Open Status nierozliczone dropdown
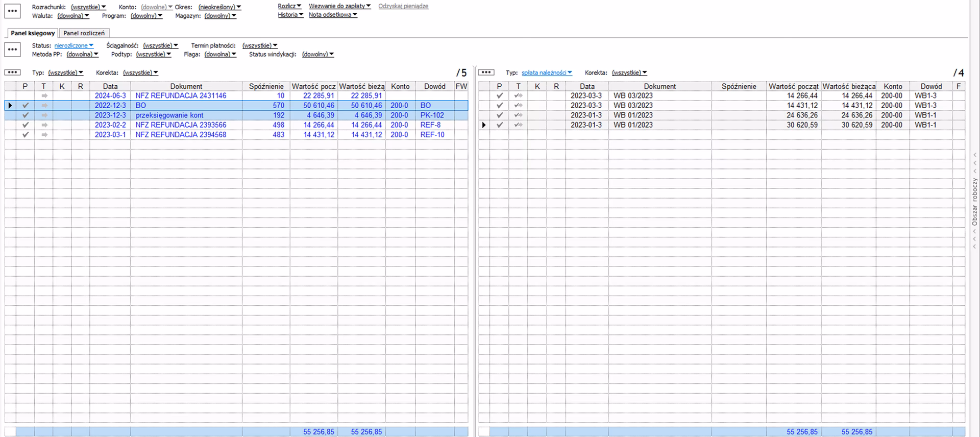This screenshot has width=980, height=437. (74, 46)
